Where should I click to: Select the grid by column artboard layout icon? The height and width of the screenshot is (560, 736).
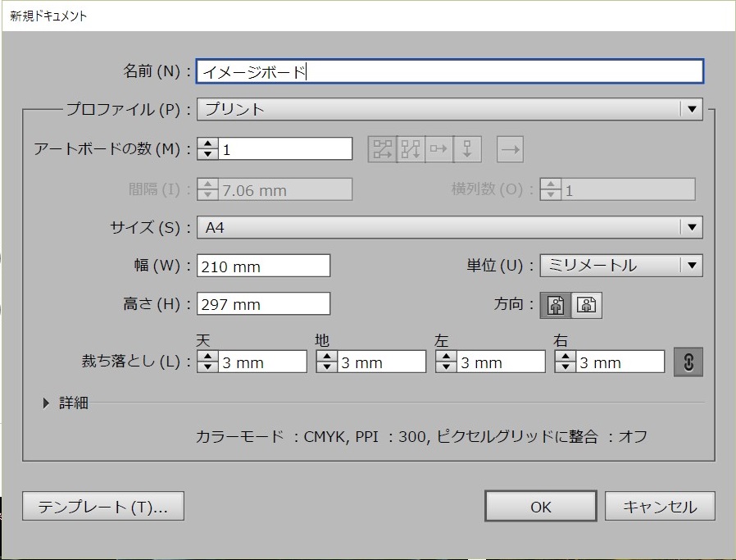[x=411, y=149]
